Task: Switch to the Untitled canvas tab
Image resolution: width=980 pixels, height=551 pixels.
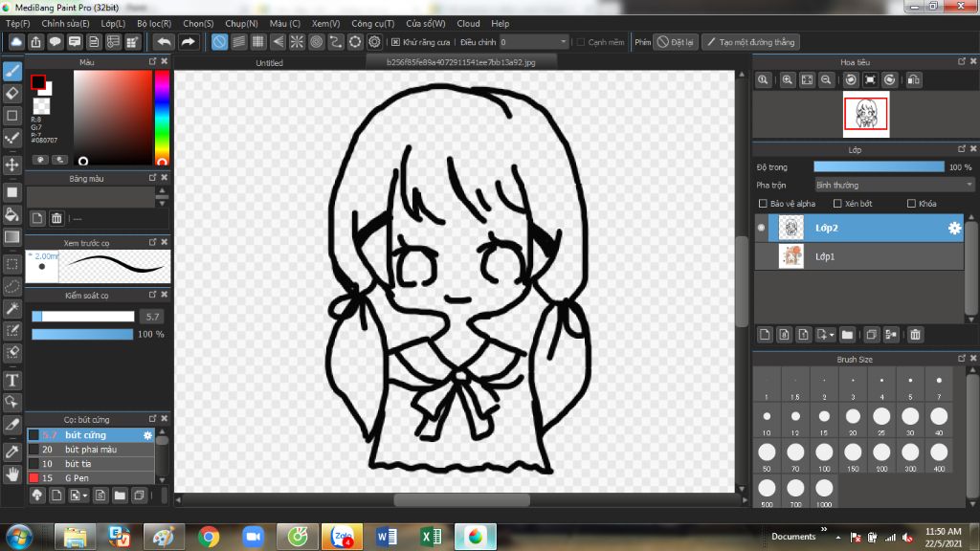Action: pyautogui.click(x=269, y=62)
